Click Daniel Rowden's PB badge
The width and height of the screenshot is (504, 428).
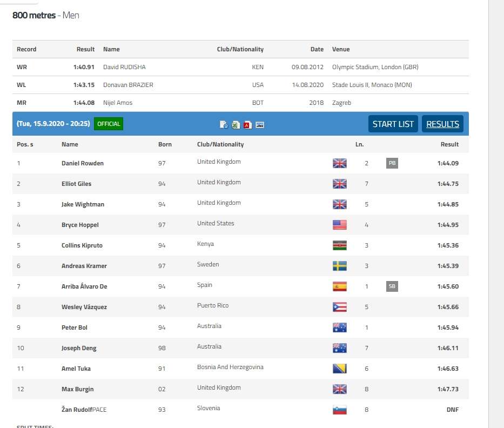[392, 163]
